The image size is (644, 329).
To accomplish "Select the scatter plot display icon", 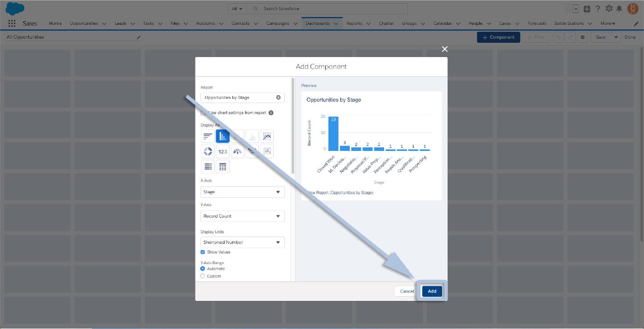I will point(267,151).
